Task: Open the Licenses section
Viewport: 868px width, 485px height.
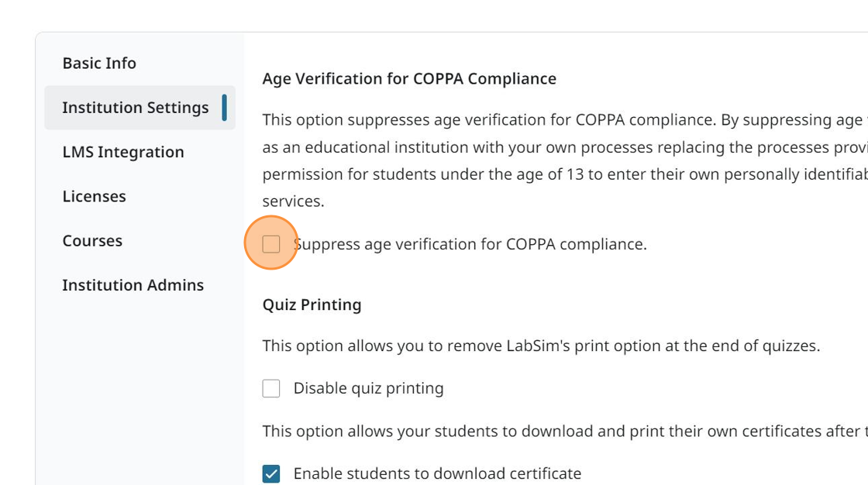Action: (x=94, y=196)
